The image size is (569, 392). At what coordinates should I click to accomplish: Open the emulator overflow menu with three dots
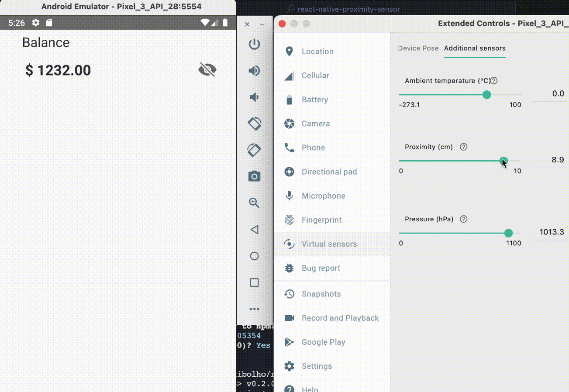254,309
